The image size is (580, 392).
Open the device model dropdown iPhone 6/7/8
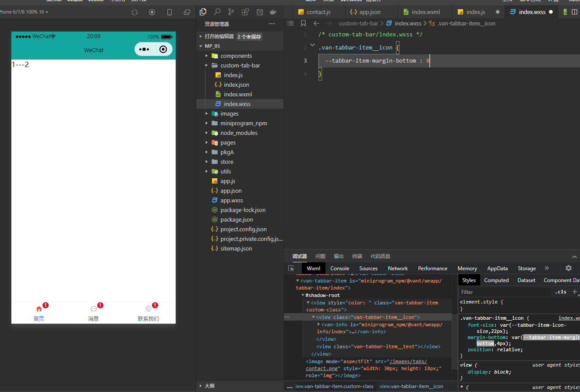coord(24,12)
